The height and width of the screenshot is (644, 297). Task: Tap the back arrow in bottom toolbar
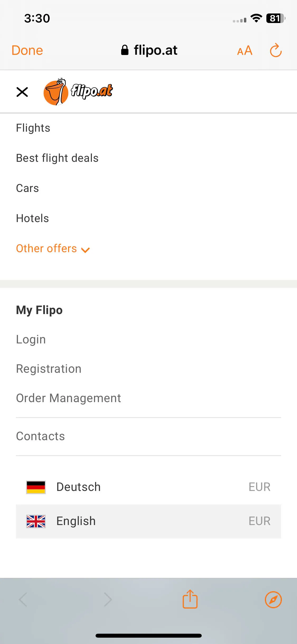23,600
